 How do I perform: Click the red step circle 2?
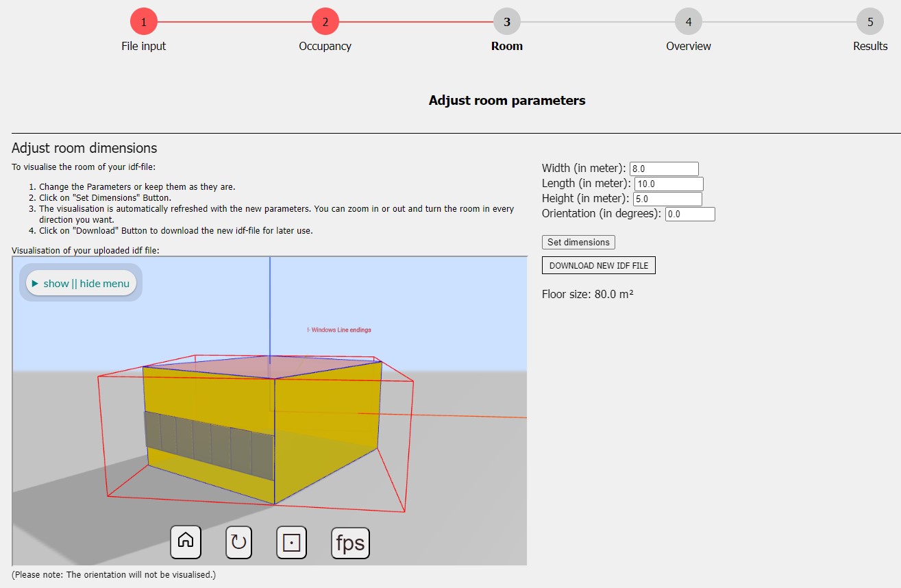pyautogui.click(x=325, y=21)
